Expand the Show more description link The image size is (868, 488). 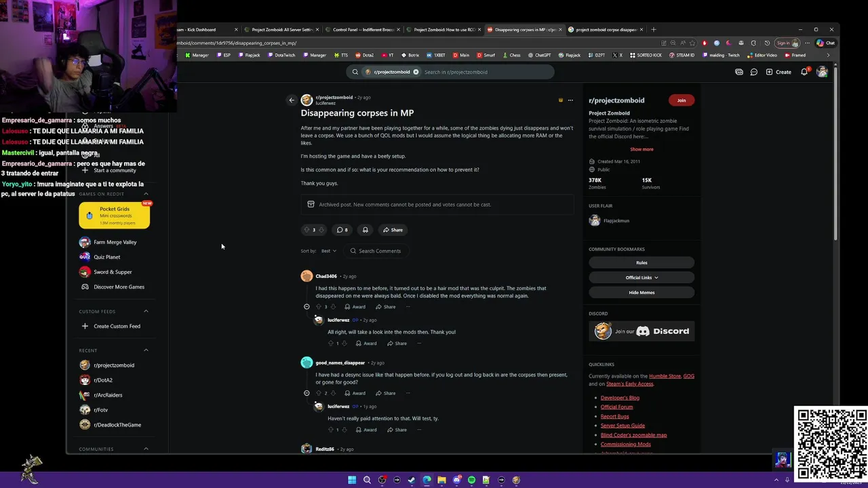pyautogui.click(x=642, y=149)
